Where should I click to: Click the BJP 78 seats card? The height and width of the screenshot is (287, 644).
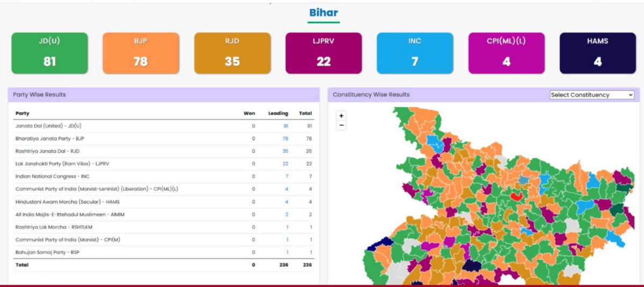tap(141, 53)
